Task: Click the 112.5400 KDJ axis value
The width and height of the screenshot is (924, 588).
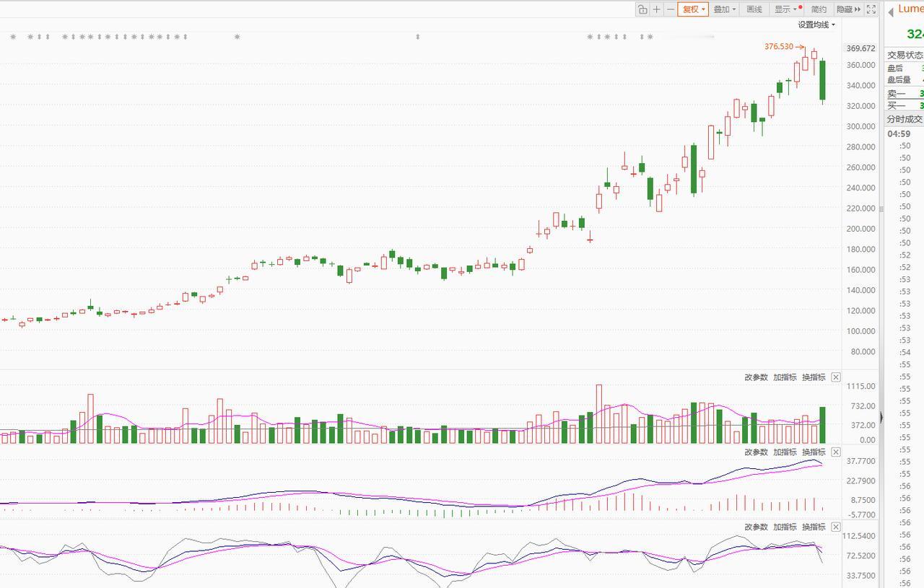Action: (x=859, y=536)
